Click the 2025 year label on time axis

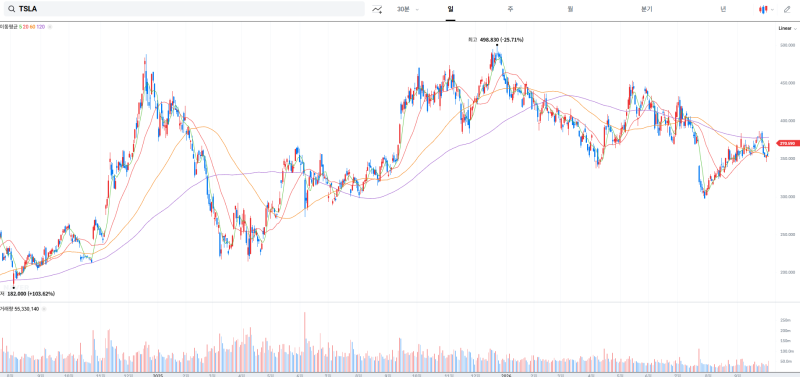tap(158, 375)
